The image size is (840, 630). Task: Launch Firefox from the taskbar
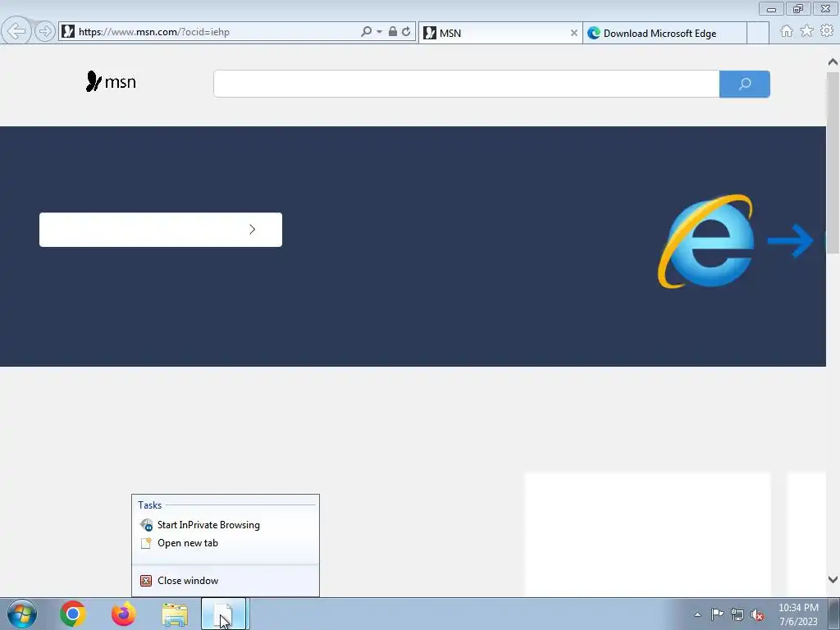tap(123, 614)
